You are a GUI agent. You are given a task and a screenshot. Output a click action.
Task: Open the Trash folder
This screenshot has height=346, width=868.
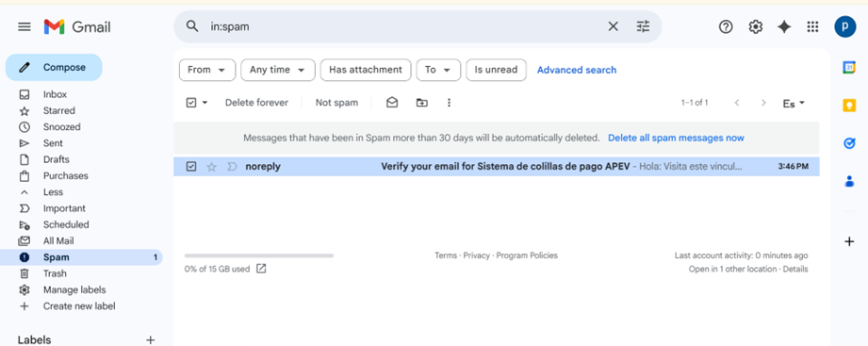[55, 273]
